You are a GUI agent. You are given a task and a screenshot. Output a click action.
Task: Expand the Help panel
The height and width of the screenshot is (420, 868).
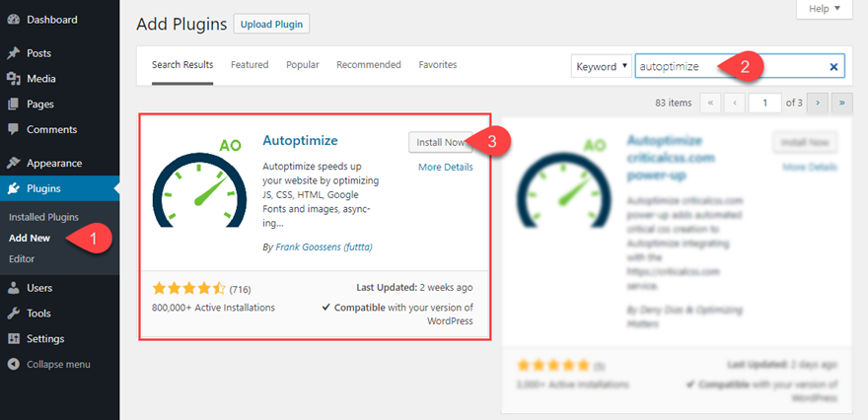[825, 9]
